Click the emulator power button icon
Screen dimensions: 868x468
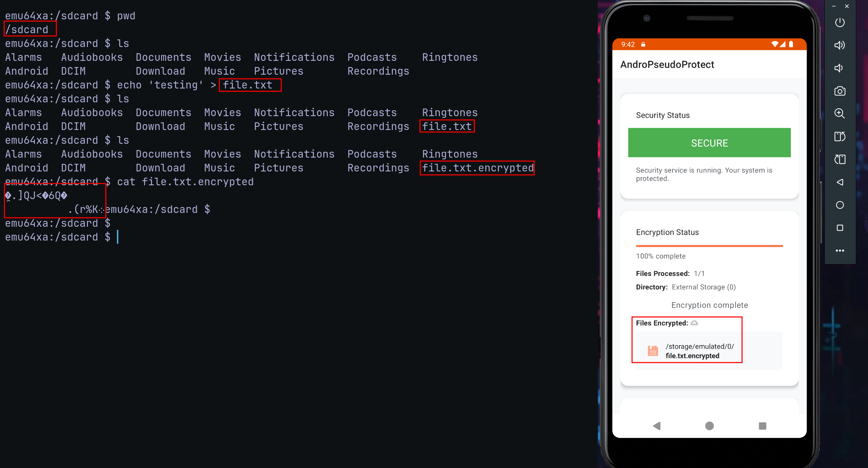(x=840, y=22)
